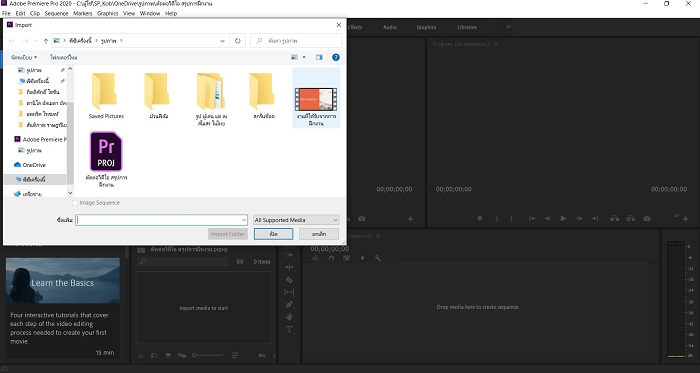Image resolution: width=700 pixels, height=373 pixels.
Task: Select the Razor tool
Action: [x=289, y=280]
